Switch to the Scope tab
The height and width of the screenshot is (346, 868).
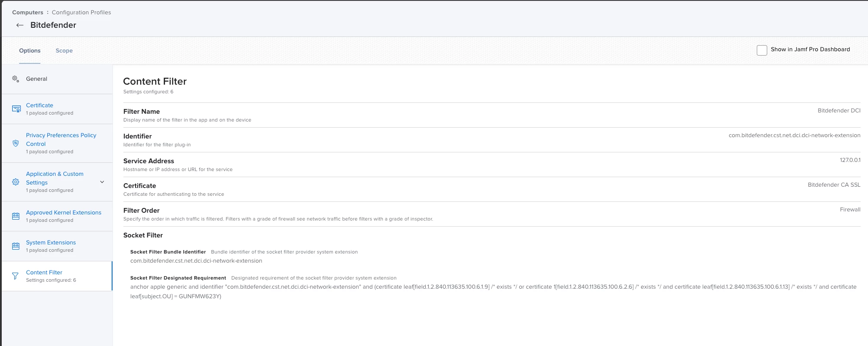pos(64,51)
